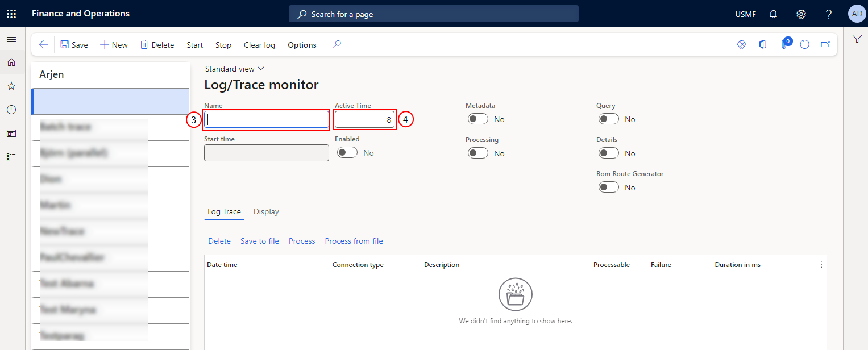Refresh the page with the refresh icon

point(804,44)
